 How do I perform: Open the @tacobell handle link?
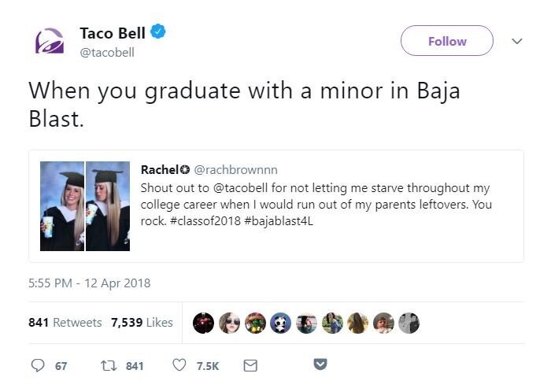point(107,52)
